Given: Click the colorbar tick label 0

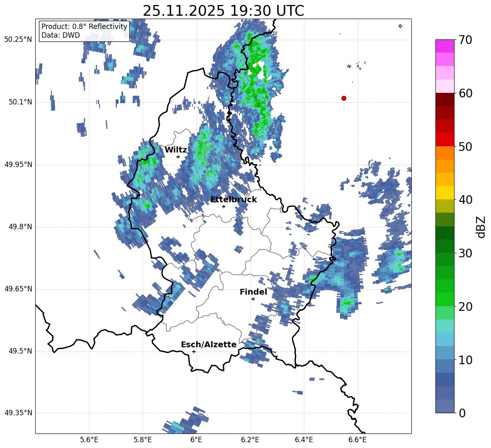Looking at the screenshot, I should tap(462, 413).
